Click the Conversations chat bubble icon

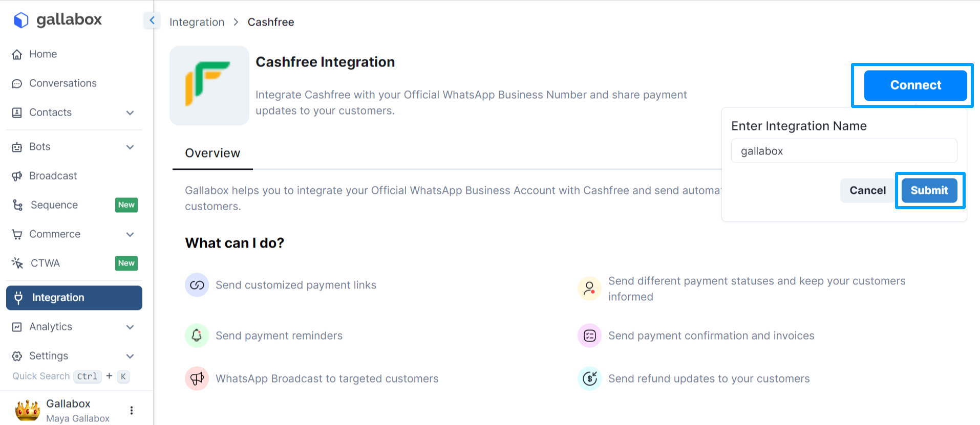click(x=17, y=83)
